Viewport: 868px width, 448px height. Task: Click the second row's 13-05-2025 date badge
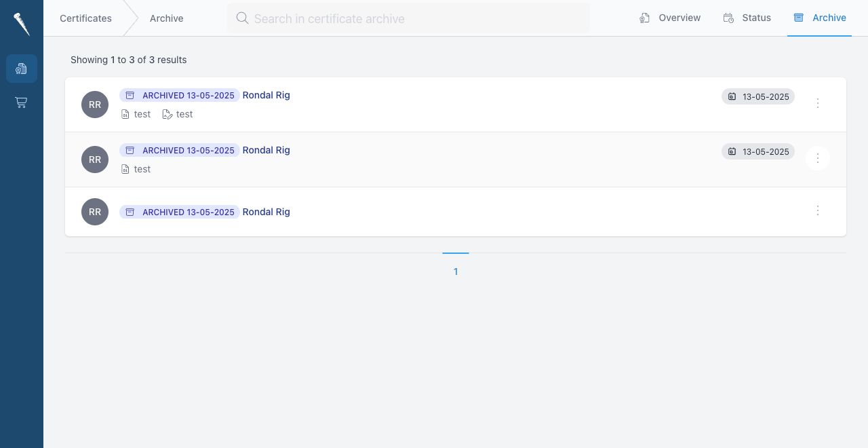pos(758,151)
